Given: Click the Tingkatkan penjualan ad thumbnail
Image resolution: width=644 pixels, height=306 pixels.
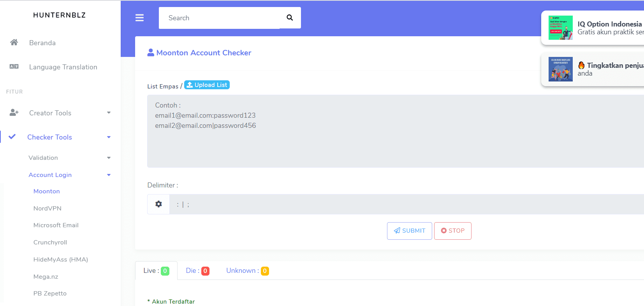Looking at the screenshot, I should tap(561, 69).
